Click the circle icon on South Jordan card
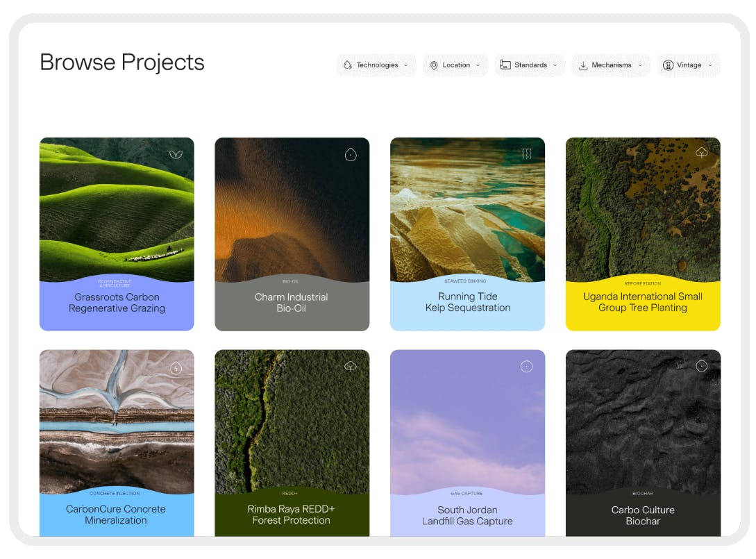This screenshot has width=756, height=559. click(526, 367)
